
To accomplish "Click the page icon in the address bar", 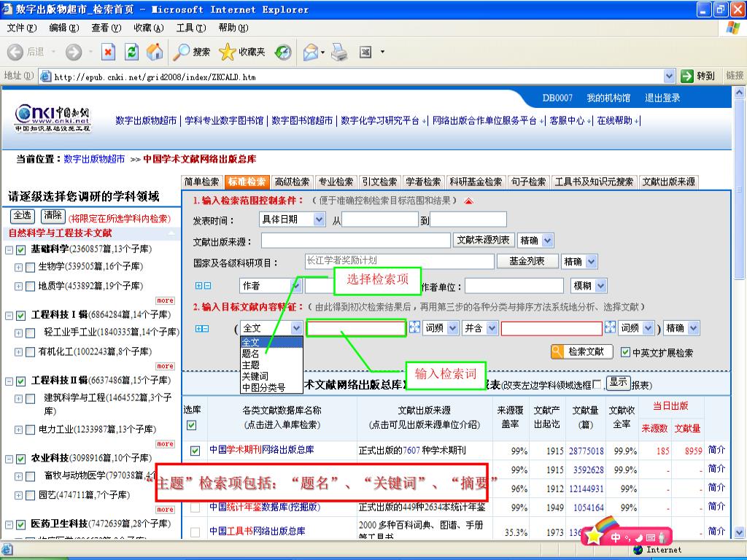I will point(46,76).
